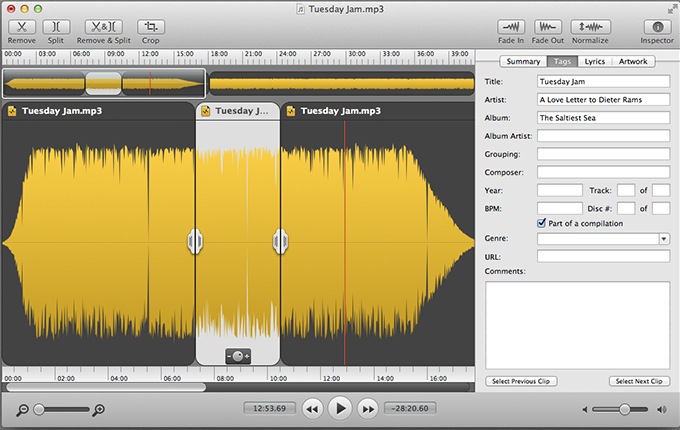Click Select Previous Clip button
680x430 pixels.
pyautogui.click(x=521, y=381)
